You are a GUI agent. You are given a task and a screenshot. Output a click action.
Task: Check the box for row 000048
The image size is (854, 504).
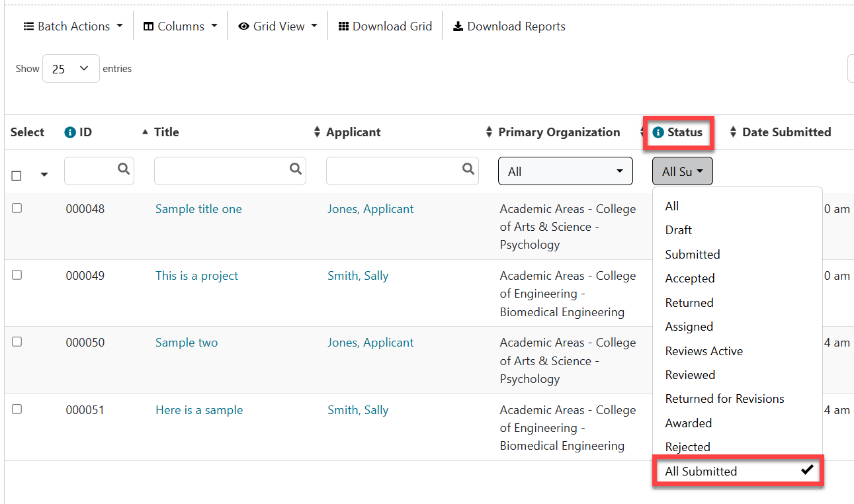17,208
